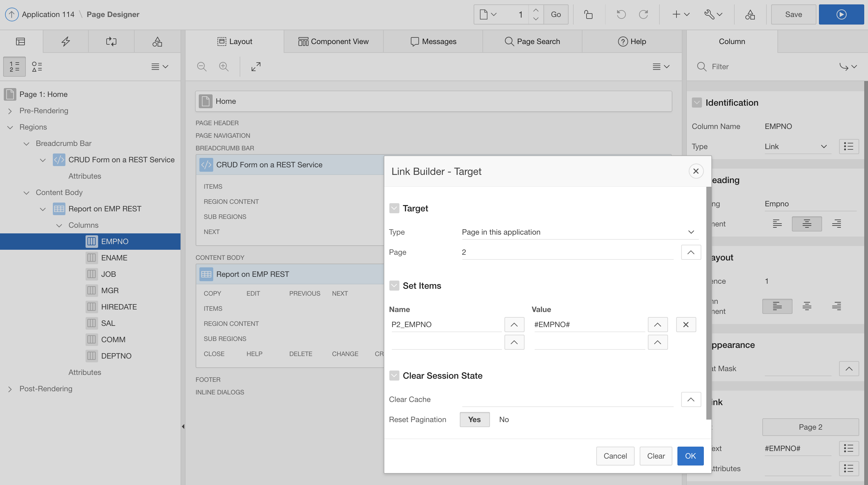This screenshot has height=485, width=868.
Task: Switch to the Dynamic Actions lightning icon tab
Action: [66, 42]
